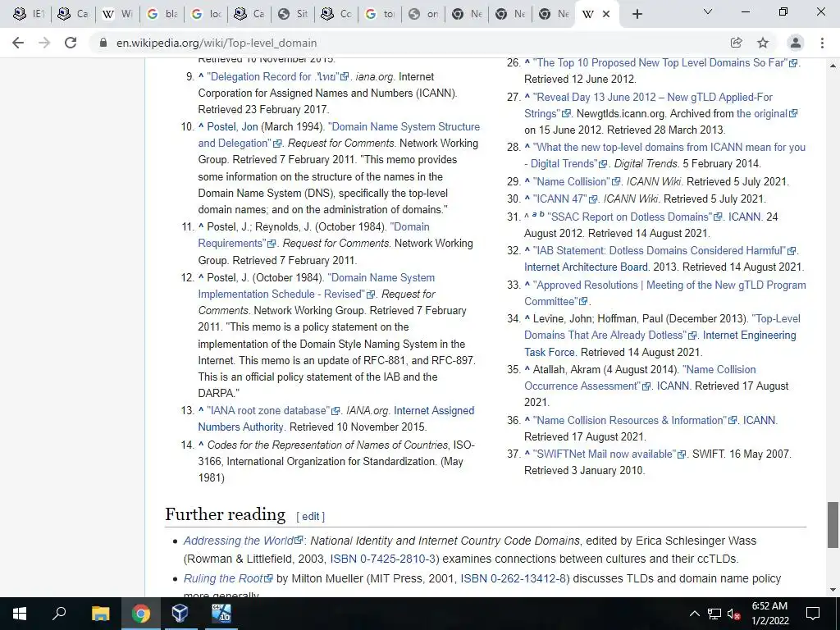The image size is (840, 630).
Task: Open "Internet Assigned Numbers Authority" link
Action: (336, 419)
